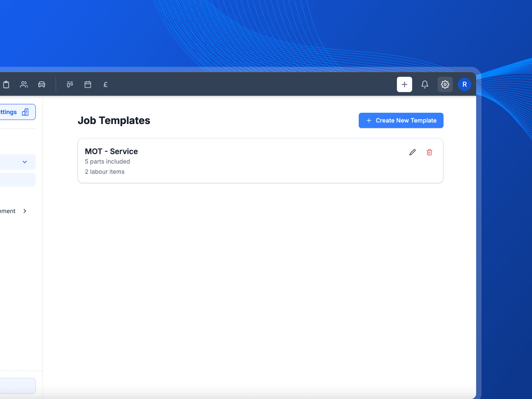532x399 pixels.
Task: Open the vehicles car icon
Action: click(x=41, y=84)
